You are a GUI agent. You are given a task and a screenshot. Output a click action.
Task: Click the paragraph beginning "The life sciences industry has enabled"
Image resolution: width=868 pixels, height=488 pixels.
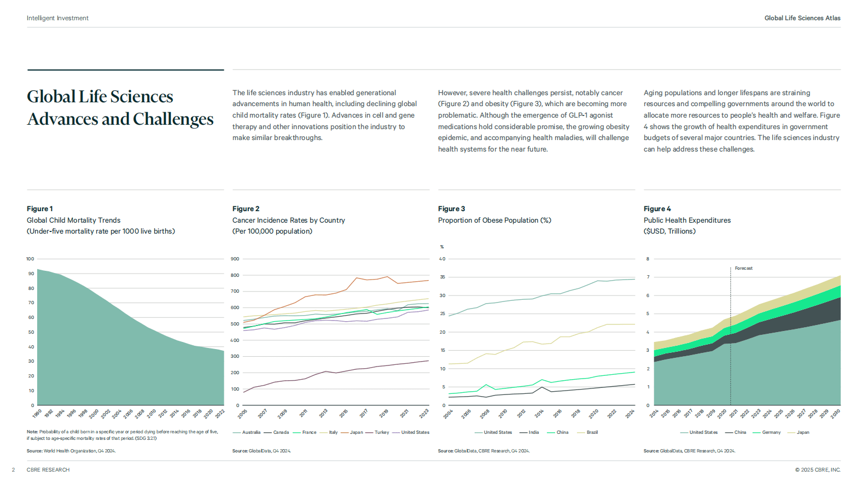(325, 115)
